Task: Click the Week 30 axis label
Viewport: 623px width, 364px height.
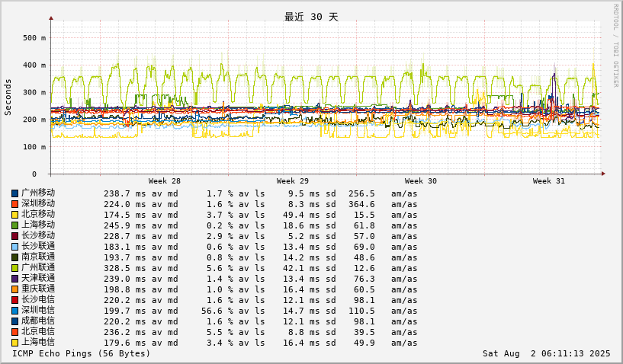Action: (421, 181)
